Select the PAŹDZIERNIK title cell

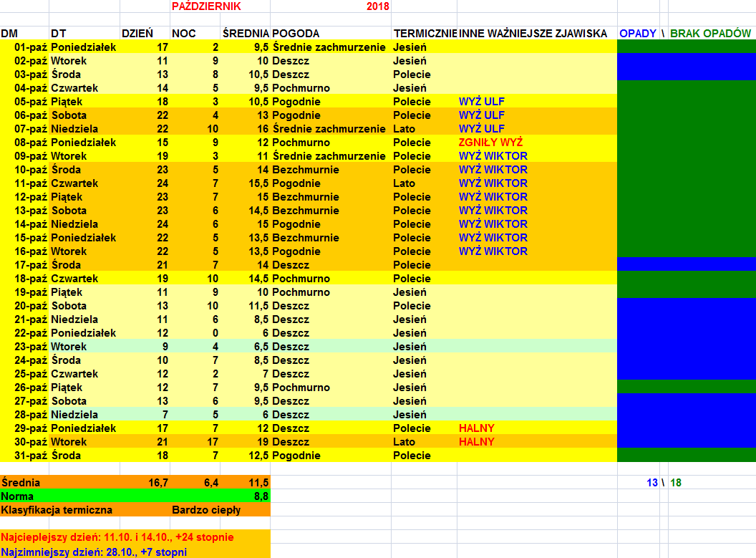click(x=206, y=6)
